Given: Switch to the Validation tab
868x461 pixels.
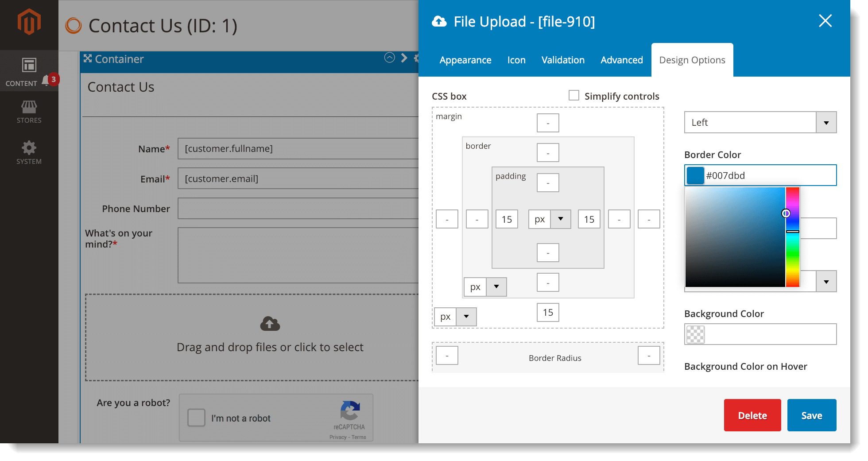Looking at the screenshot, I should 563,60.
